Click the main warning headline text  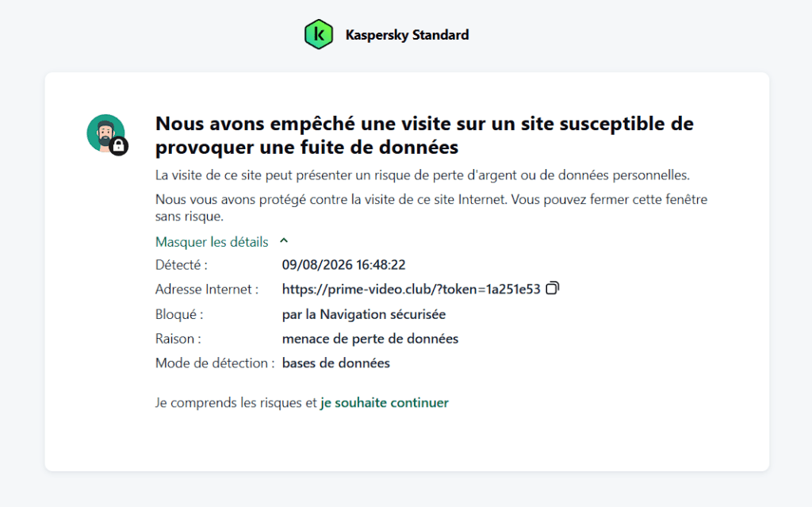[424, 136]
